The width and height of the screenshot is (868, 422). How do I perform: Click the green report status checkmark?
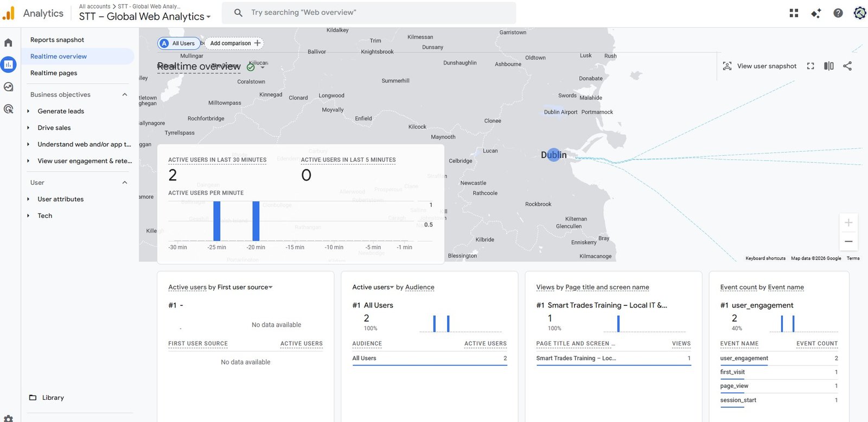pos(251,67)
